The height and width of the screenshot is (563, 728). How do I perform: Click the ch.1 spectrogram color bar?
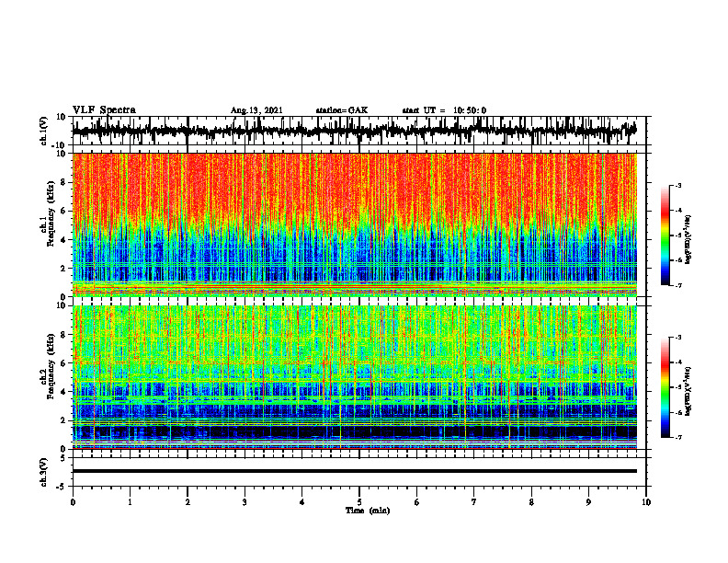tap(665, 236)
